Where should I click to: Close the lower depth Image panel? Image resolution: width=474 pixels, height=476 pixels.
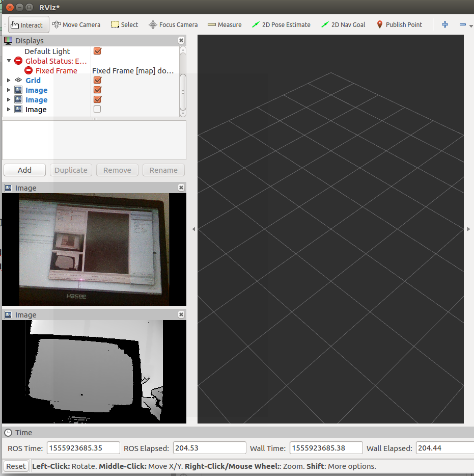click(x=181, y=314)
